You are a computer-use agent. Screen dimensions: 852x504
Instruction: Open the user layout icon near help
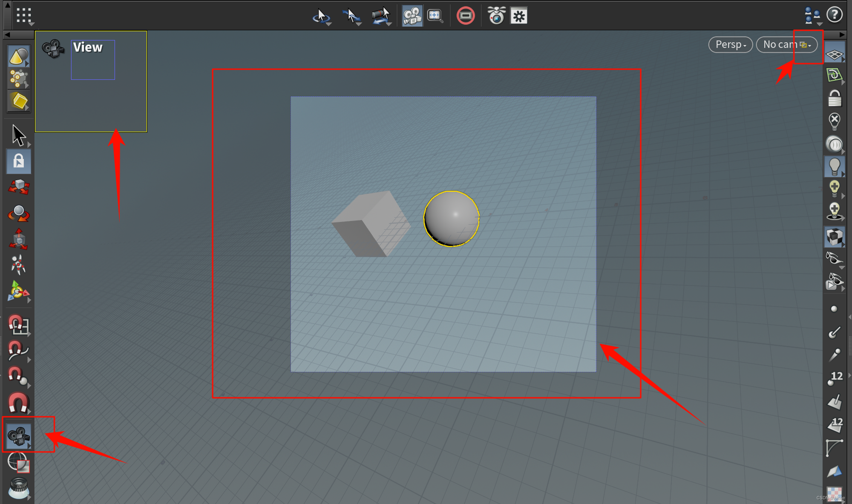point(812,16)
